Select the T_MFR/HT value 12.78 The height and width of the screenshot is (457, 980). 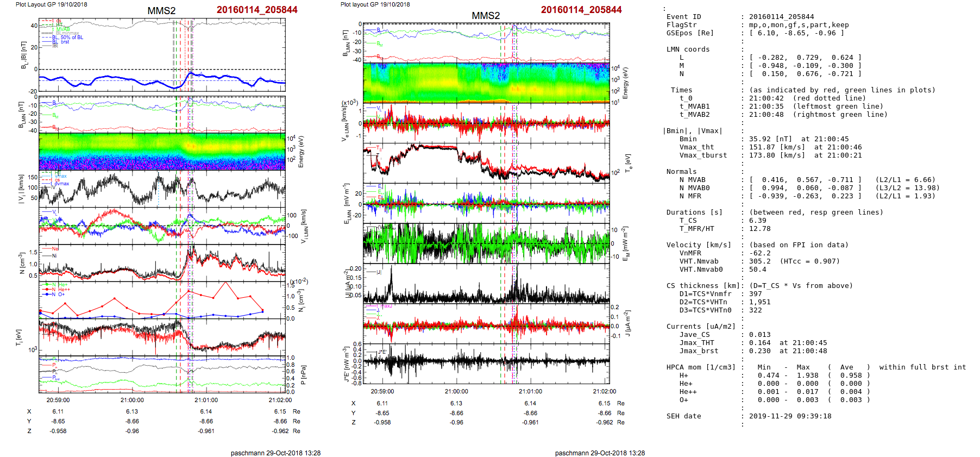(760, 229)
